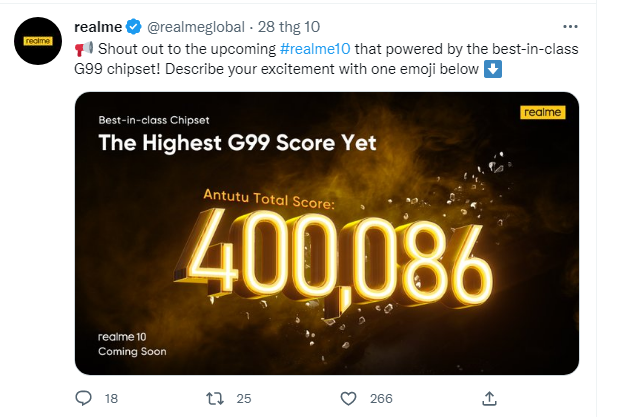Open tweet timestamp 28 thg 10
Viewport: 618px width, 417px height.
[x=289, y=27]
